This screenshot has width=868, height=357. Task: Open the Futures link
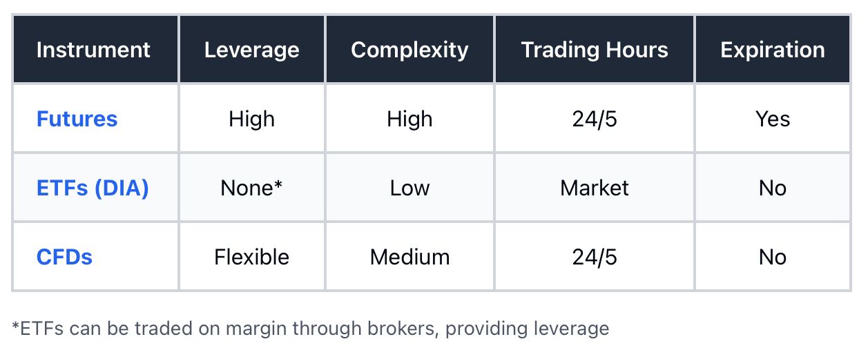tap(77, 119)
